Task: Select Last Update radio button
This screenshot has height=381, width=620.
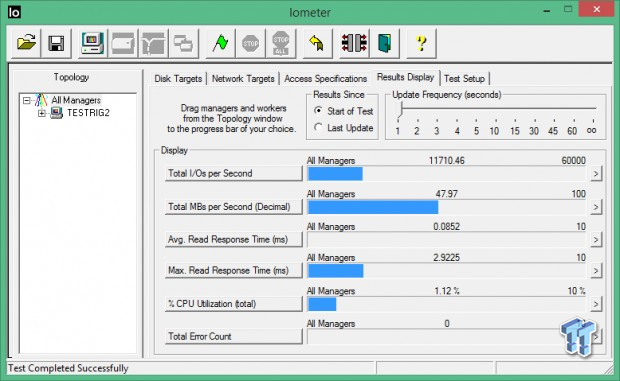Action: (318, 127)
